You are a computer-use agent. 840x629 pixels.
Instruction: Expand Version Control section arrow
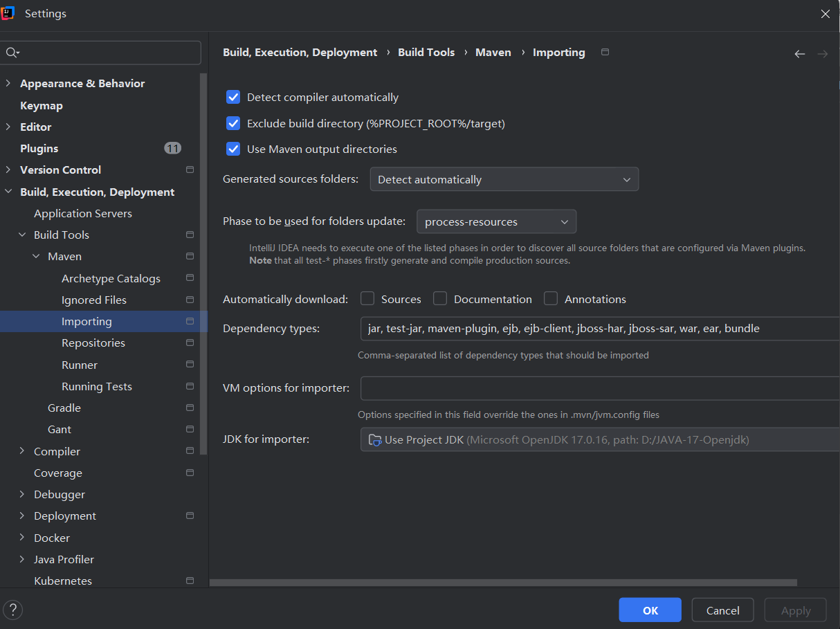[8, 170]
